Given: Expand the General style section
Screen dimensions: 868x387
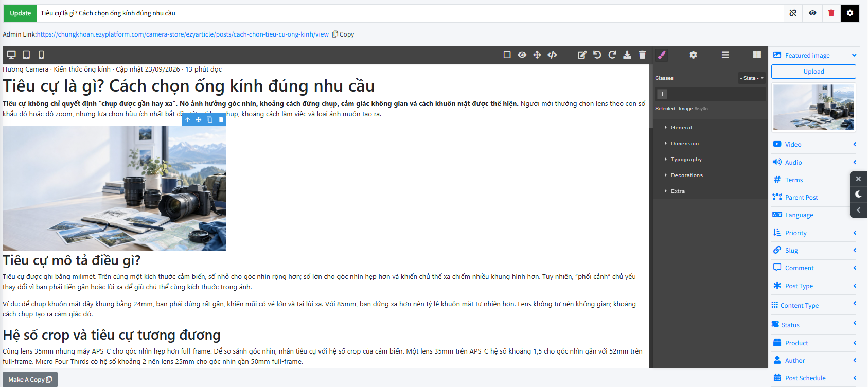Looking at the screenshot, I should click(710, 127).
